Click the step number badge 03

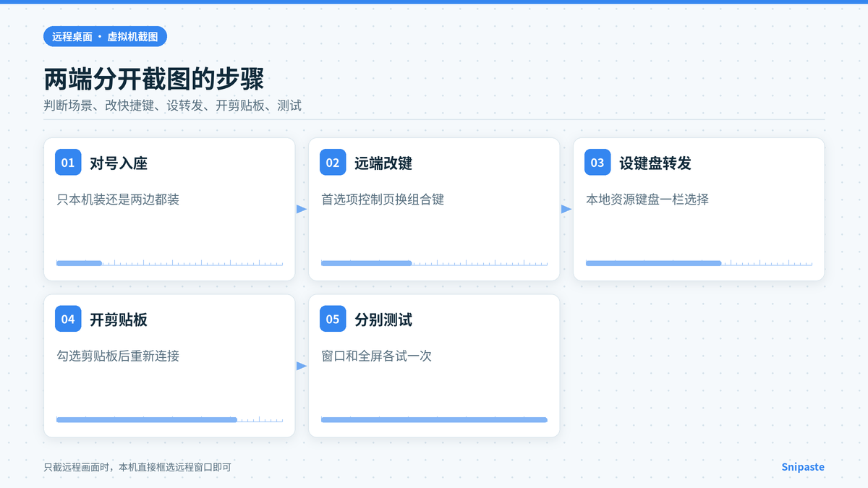(x=597, y=163)
